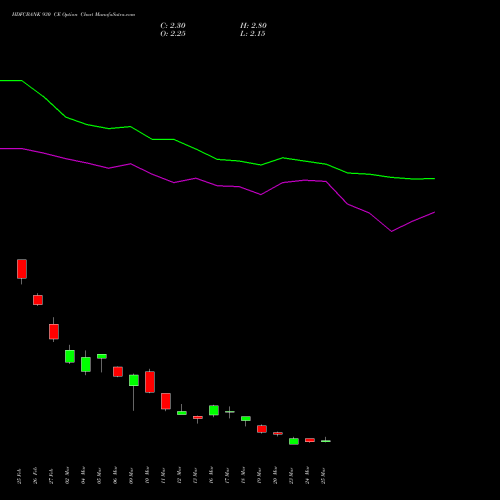
Task: Click the 04 Mar date axis label
Action: [x=83, y=475]
